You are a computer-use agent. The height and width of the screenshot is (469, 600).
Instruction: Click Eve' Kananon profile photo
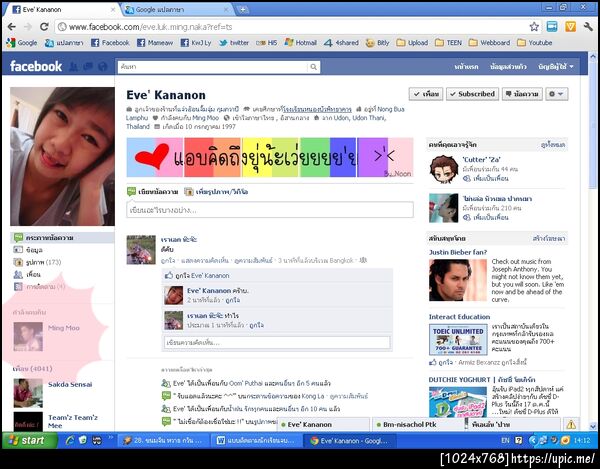[x=62, y=156]
